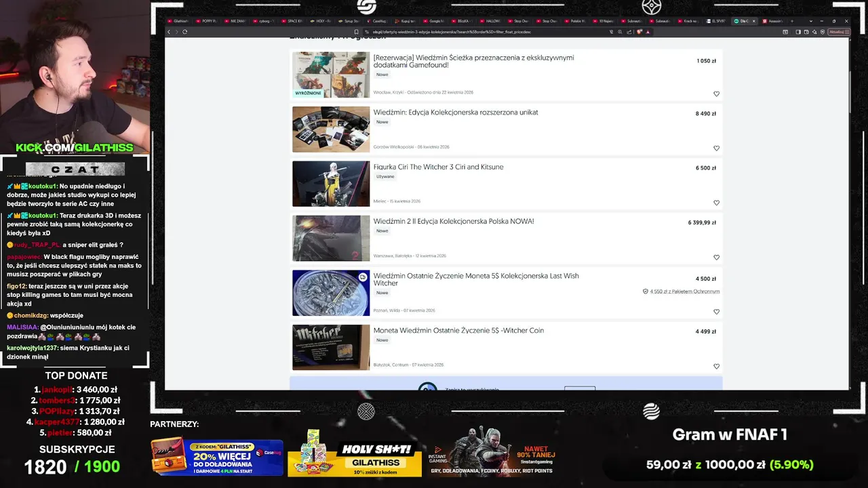This screenshot has height=488, width=868.
Task: Favorite the Figurka Ciri and Kitsune heart
Action: click(x=716, y=203)
